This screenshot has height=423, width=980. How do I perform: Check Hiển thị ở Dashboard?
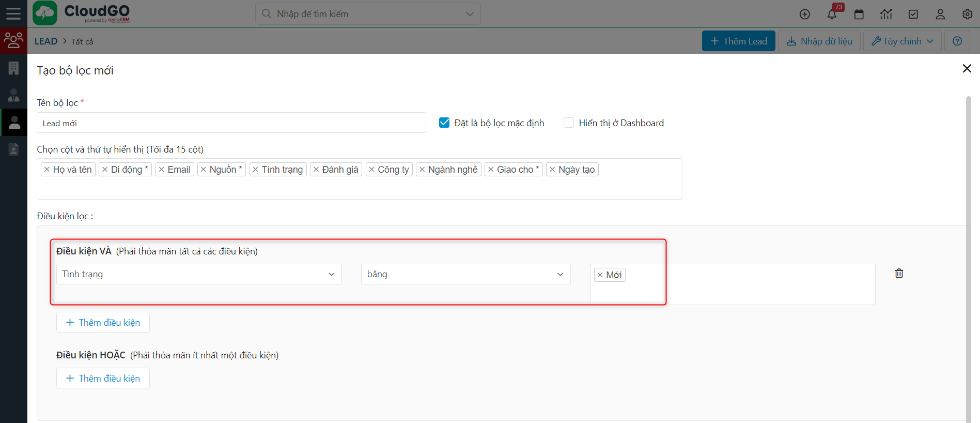pyautogui.click(x=569, y=123)
